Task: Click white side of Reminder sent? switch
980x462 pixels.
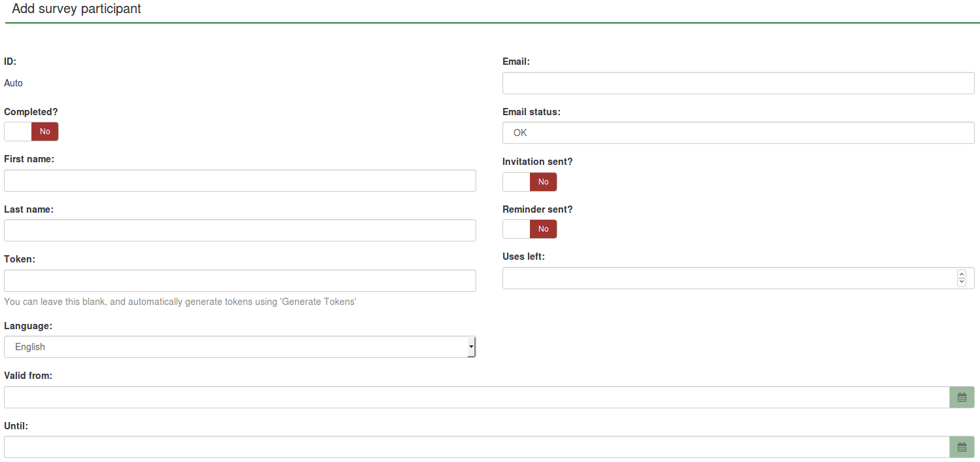Action: click(x=516, y=229)
